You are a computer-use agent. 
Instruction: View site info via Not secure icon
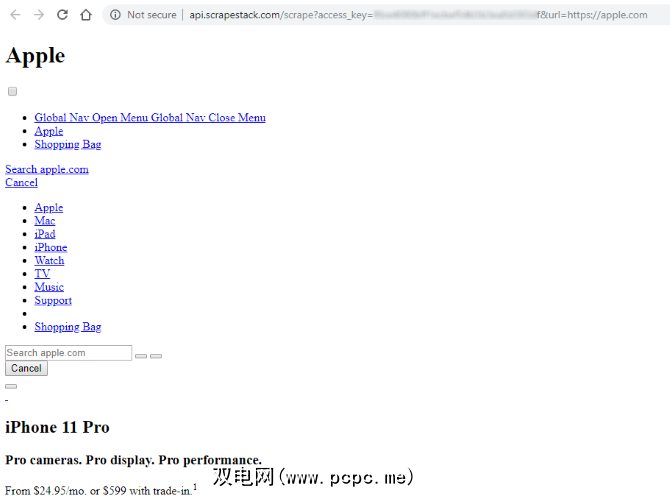pyautogui.click(x=115, y=15)
